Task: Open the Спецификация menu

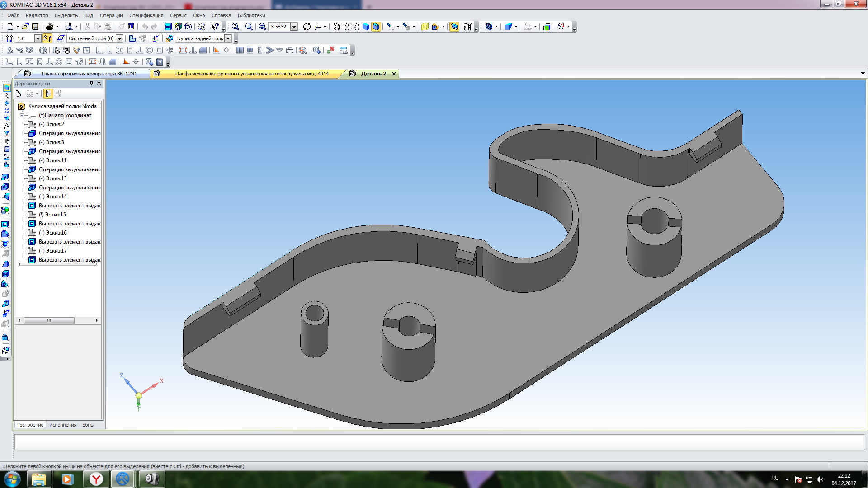Action: coord(146,15)
